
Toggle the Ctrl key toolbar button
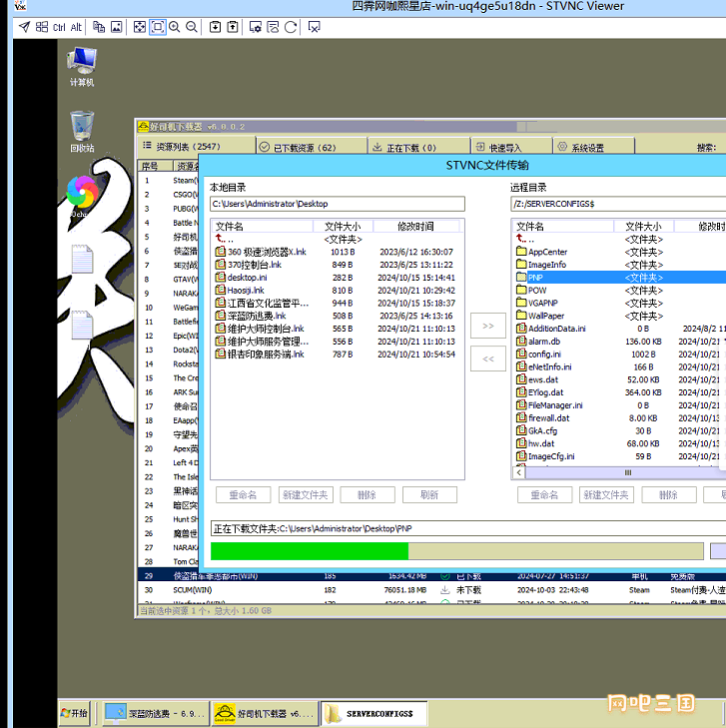tap(59, 27)
